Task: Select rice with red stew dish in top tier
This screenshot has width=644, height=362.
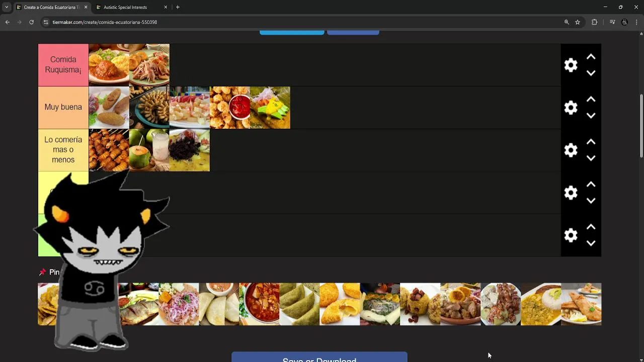Action: pyautogui.click(x=109, y=65)
